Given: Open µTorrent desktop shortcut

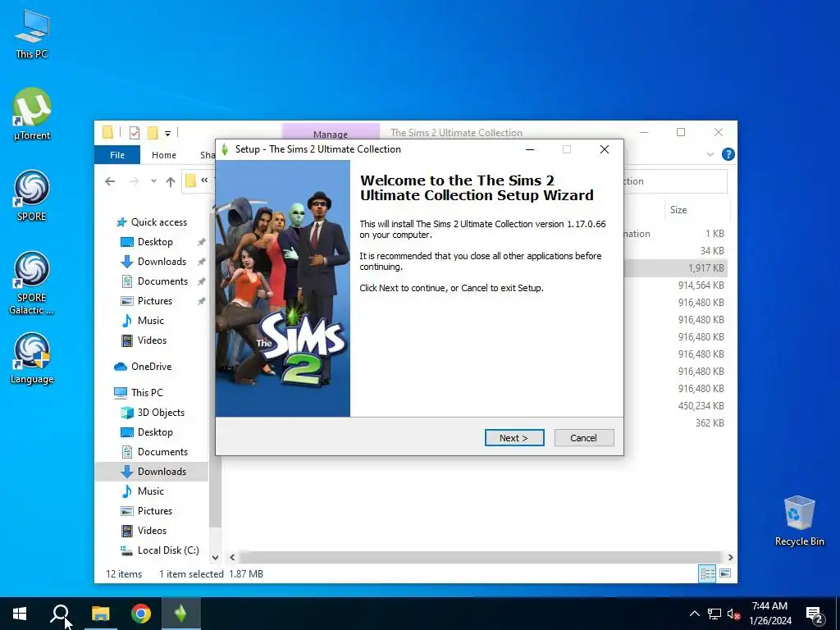Looking at the screenshot, I should click(x=32, y=113).
